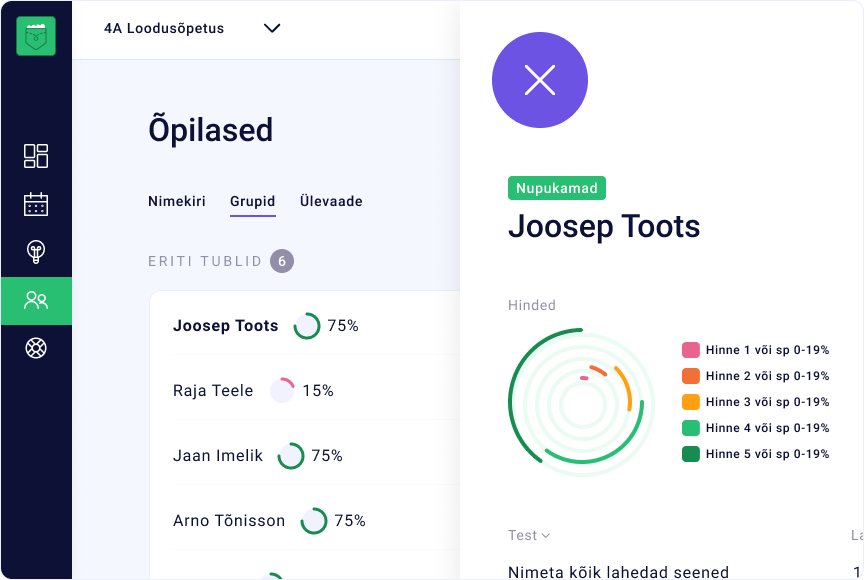Expand the 4A Loodusõpetus class dropdown
Screen dimensions: 864x580
coord(192,28)
